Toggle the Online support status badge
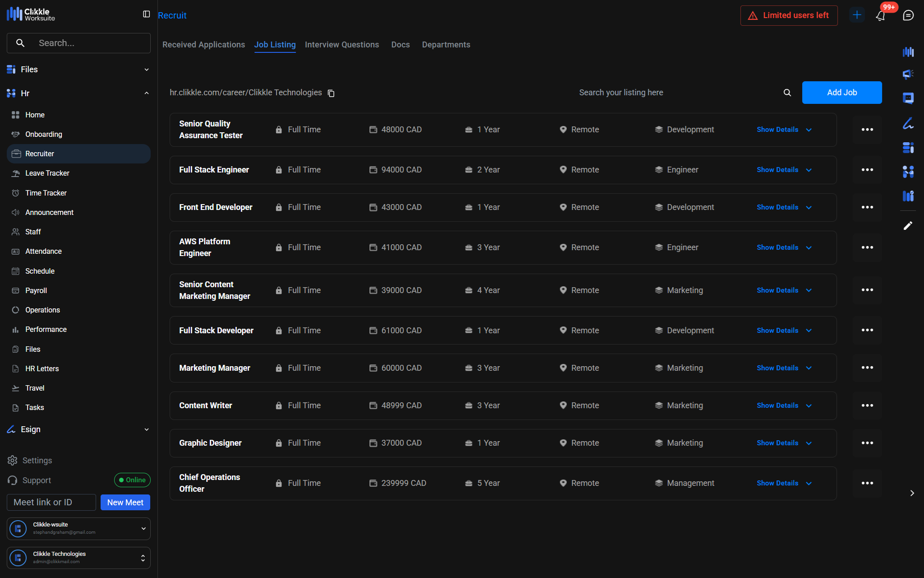The width and height of the screenshot is (924, 578). 132,480
